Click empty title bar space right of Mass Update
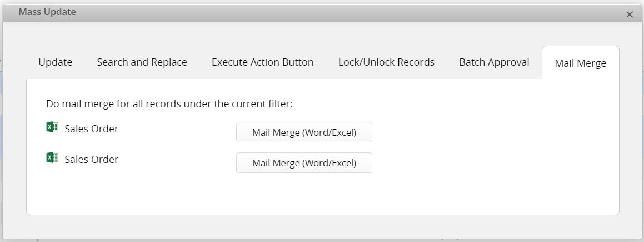The image size is (644, 242). click(x=328, y=13)
